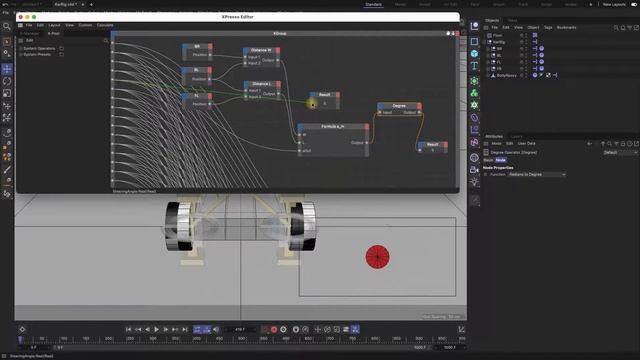Click the Spline square icon in side palette
The image size is (640, 360).
point(474,42)
